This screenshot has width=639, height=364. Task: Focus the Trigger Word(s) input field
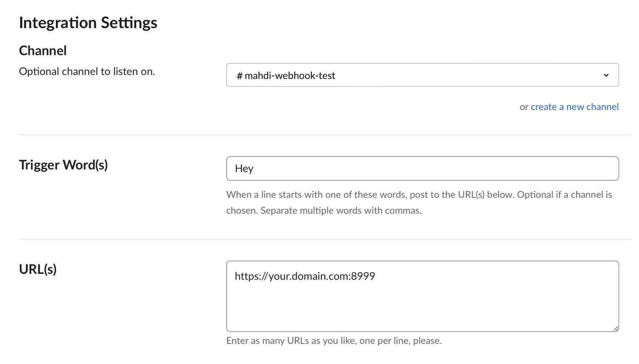coord(422,168)
